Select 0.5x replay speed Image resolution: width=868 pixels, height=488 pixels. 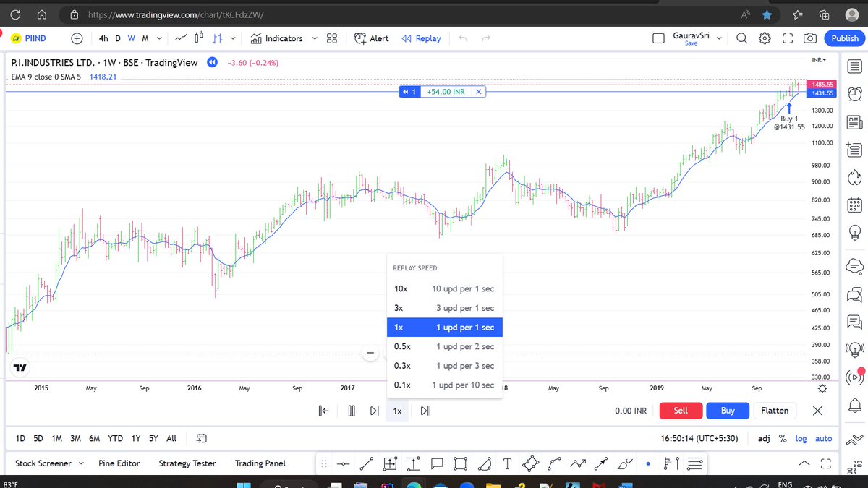tap(444, 346)
